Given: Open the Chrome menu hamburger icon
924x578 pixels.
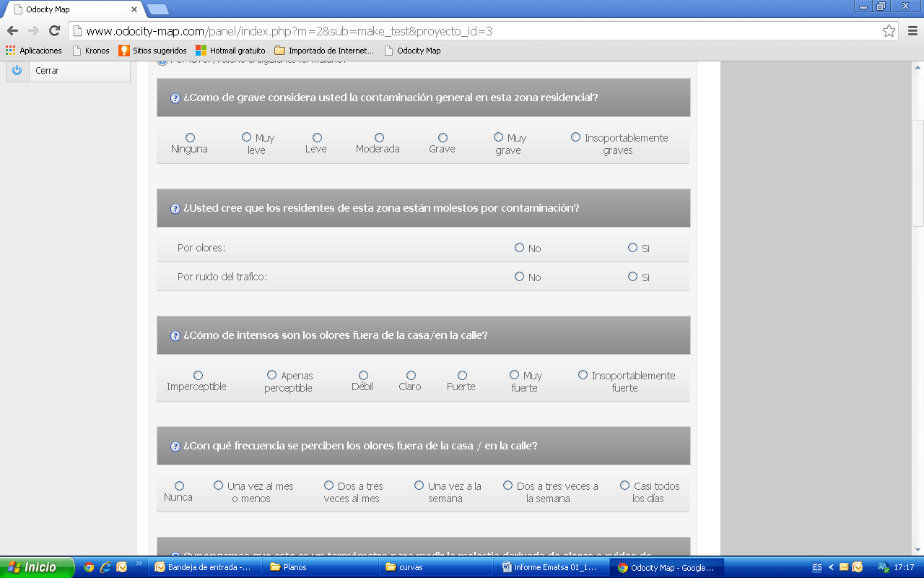Looking at the screenshot, I should pyautogui.click(x=912, y=31).
